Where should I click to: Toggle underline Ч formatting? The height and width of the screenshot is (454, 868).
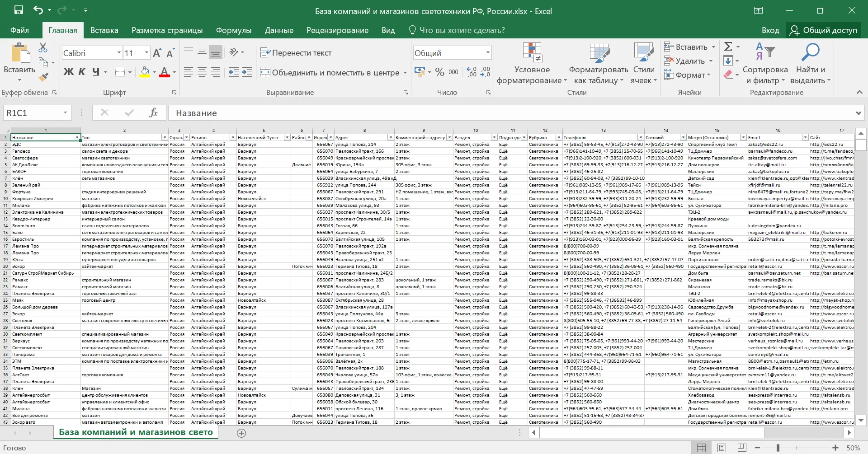95,72
